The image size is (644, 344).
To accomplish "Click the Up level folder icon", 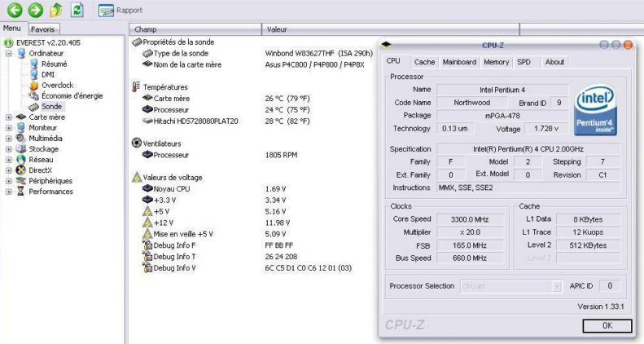I will (x=56, y=10).
